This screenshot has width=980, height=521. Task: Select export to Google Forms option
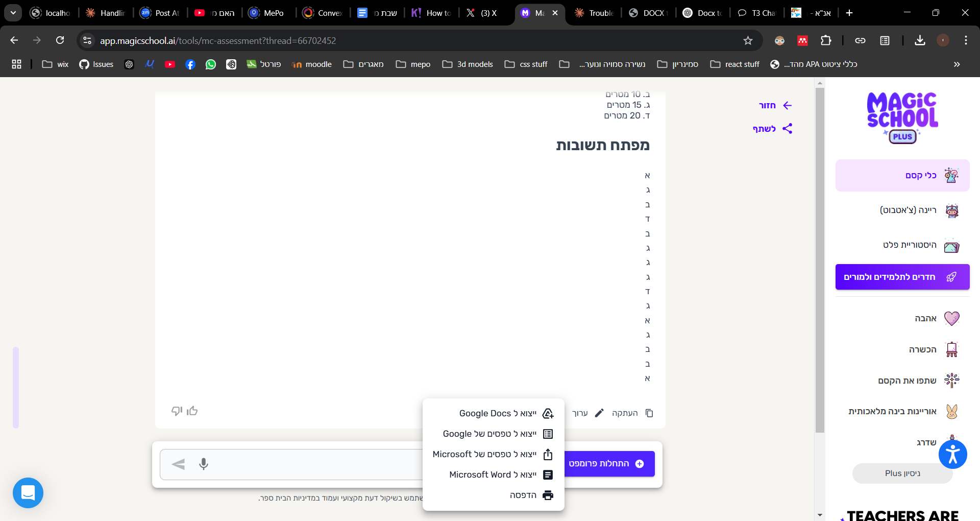[494, 434]
